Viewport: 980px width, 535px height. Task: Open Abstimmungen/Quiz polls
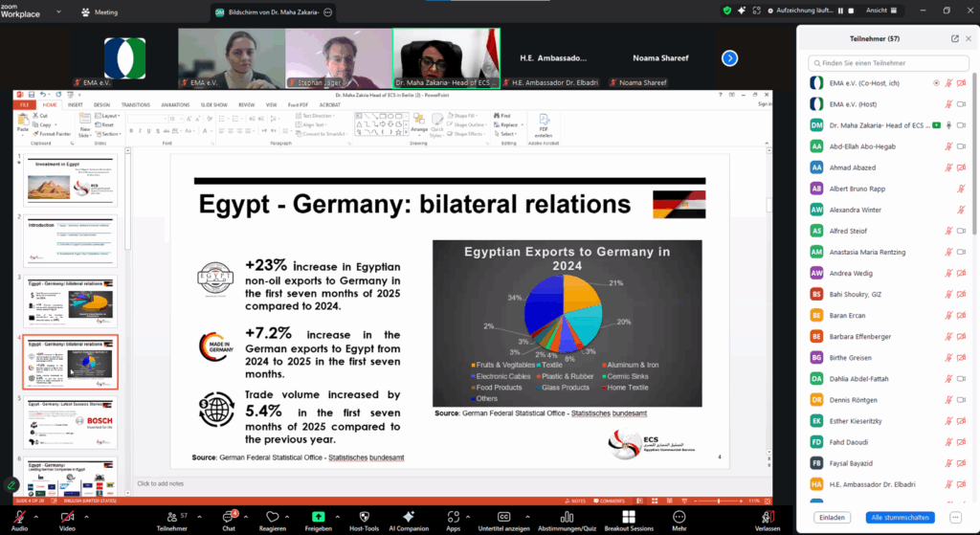568,517
